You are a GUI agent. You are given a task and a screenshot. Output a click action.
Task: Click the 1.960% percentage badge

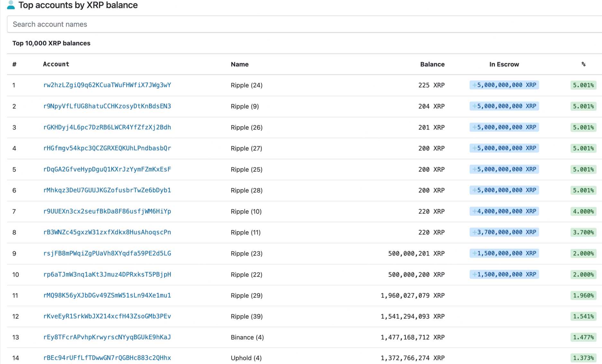[583, 295]
